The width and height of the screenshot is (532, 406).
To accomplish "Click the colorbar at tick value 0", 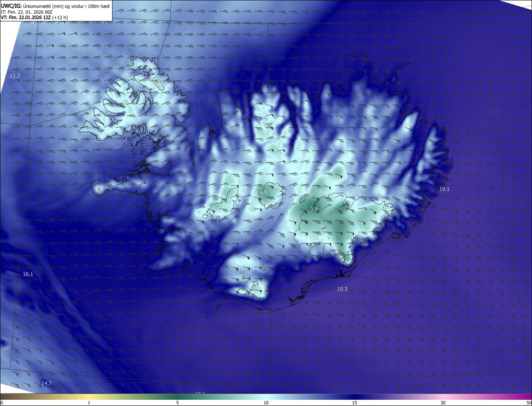I will point(2,403).
